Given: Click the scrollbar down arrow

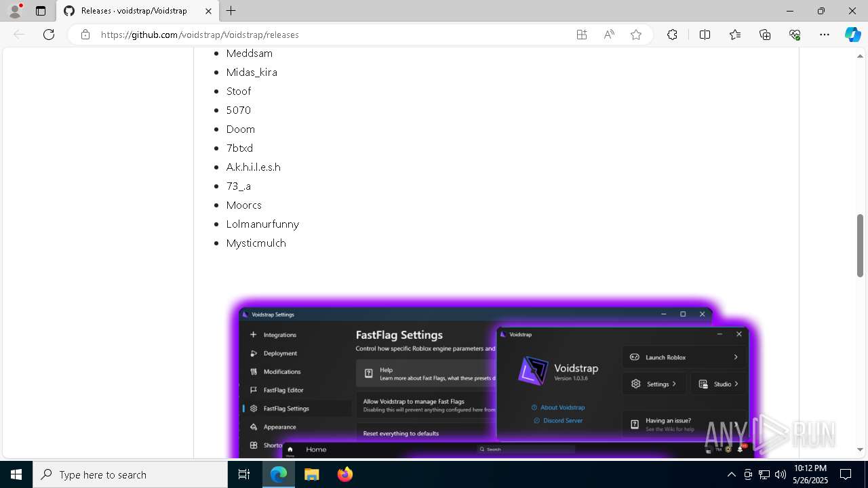Looking at the screenshot, I should pos(860,449).
